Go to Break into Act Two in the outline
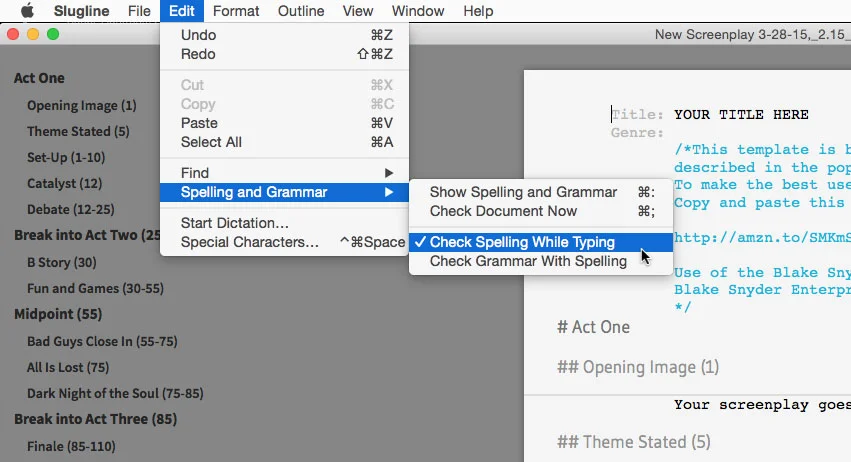Screen dimensions: 851x462 87,235
